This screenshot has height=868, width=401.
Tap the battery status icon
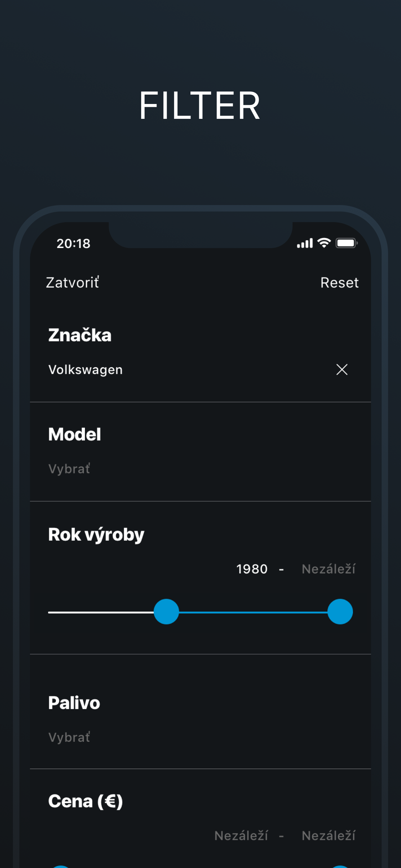click(346, 243)
